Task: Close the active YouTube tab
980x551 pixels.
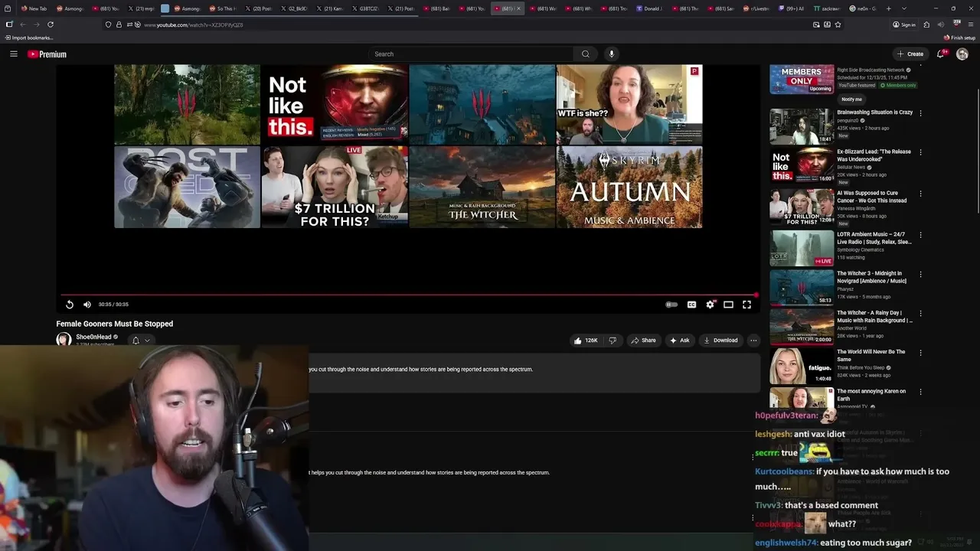Action: [518, 8]
